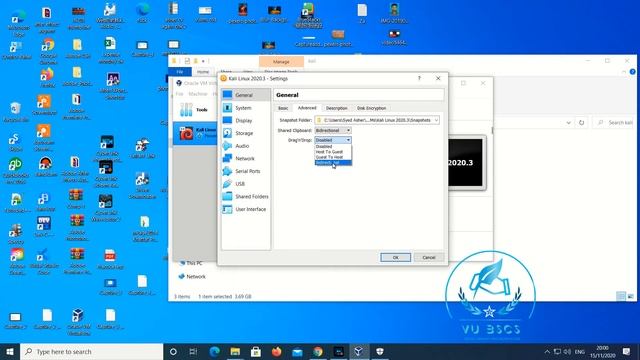Viewport: 640px width, 360px height.
Task: Click taskbar clock showing 20:00
Action: (602, 351)
